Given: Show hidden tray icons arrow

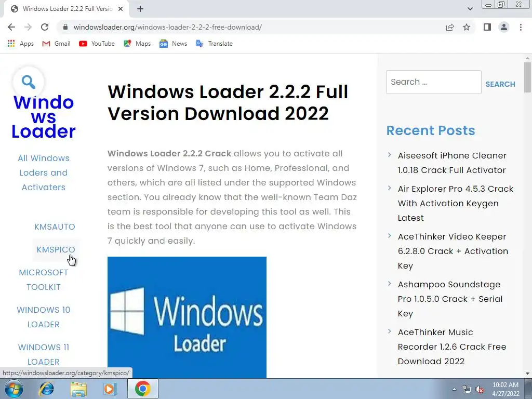Looking at the screenshot, I should (x=454, y=389).
